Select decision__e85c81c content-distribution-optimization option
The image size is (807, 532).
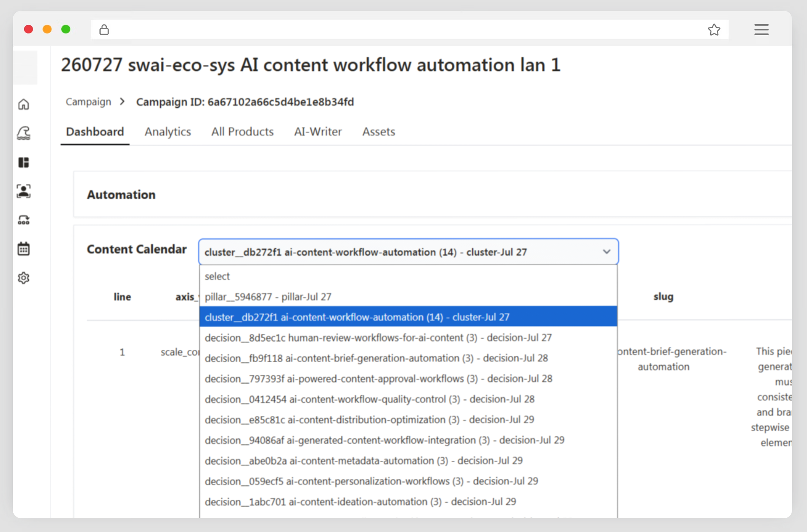[408, 420]
